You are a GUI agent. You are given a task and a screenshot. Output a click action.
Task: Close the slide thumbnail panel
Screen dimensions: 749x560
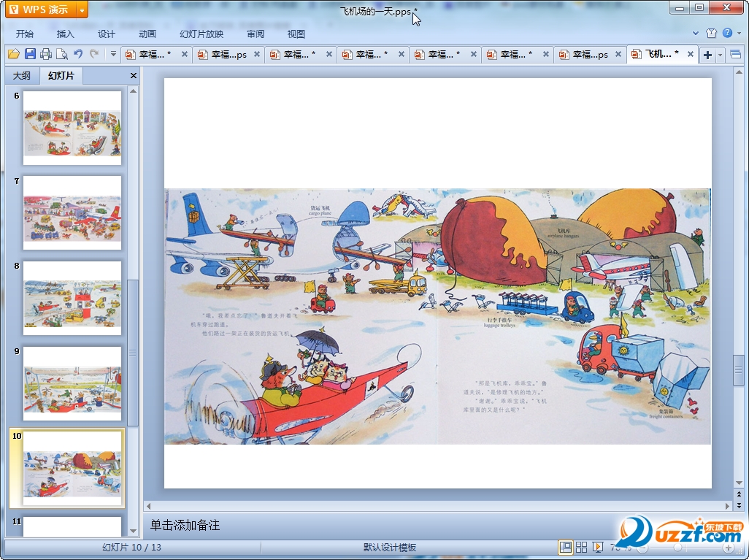[x=134, y=75]
